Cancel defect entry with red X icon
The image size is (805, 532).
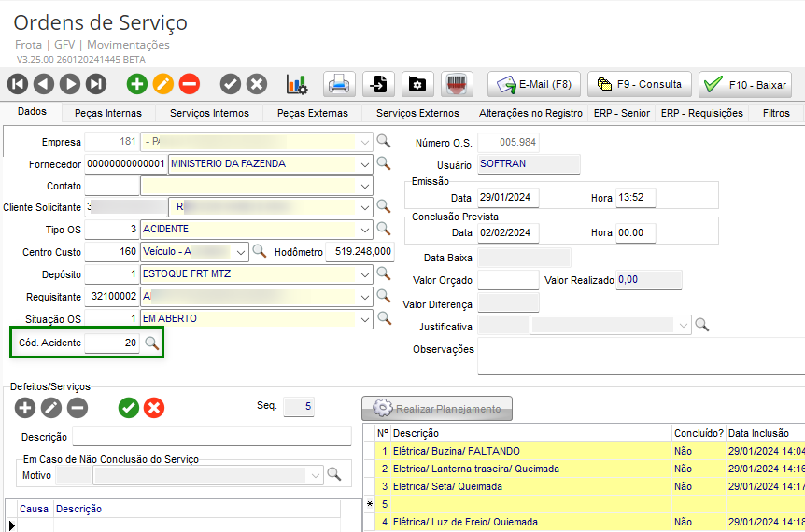[x=154, y=407]
